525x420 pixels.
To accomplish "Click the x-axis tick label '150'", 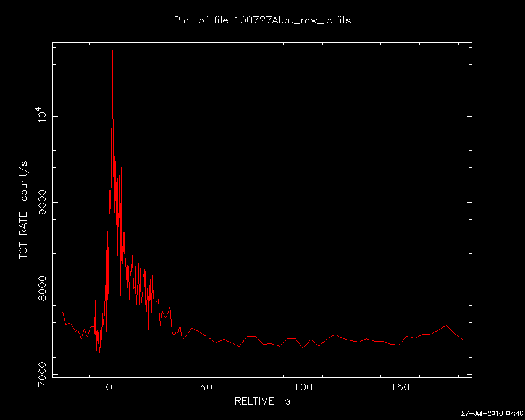I will 400,387.
